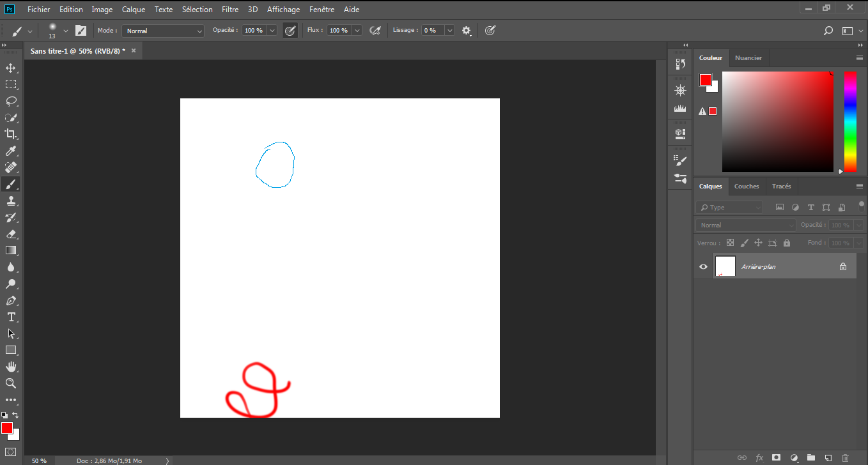Select the Lasso tool

click(11, 101)
